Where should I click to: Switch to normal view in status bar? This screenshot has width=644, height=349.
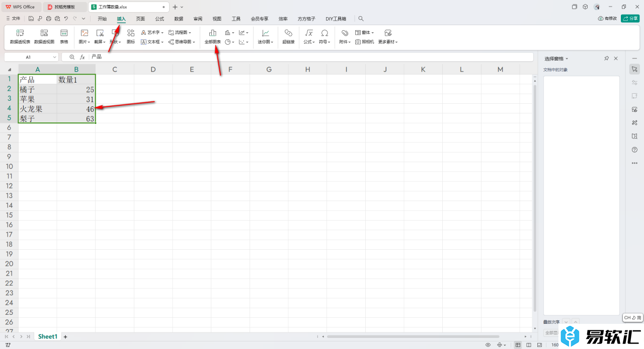point(518,345)
